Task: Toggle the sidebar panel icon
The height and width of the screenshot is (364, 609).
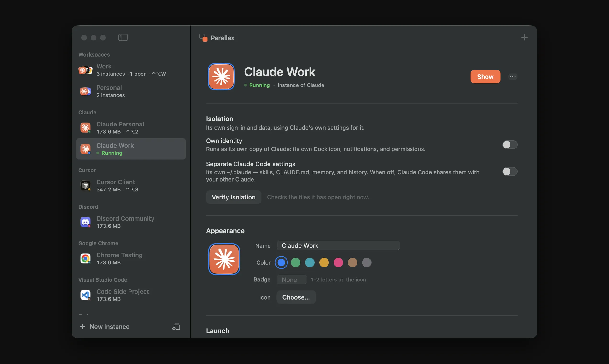Action: coord(123,38)
